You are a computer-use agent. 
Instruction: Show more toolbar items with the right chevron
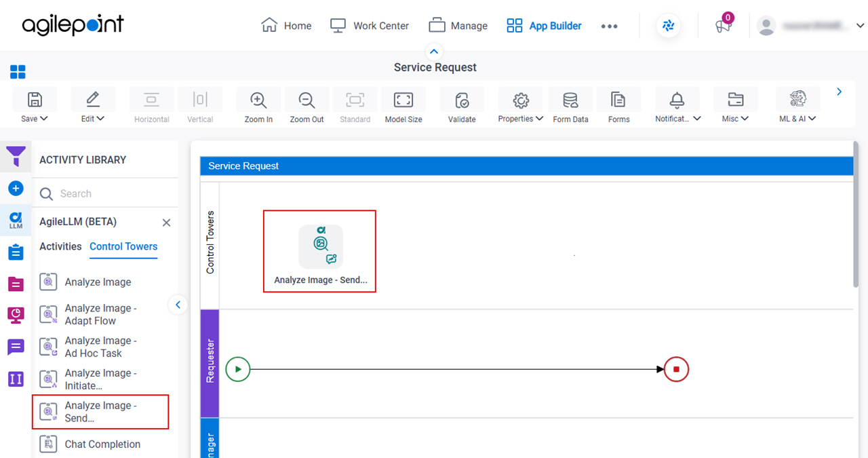tap(840, 92)
